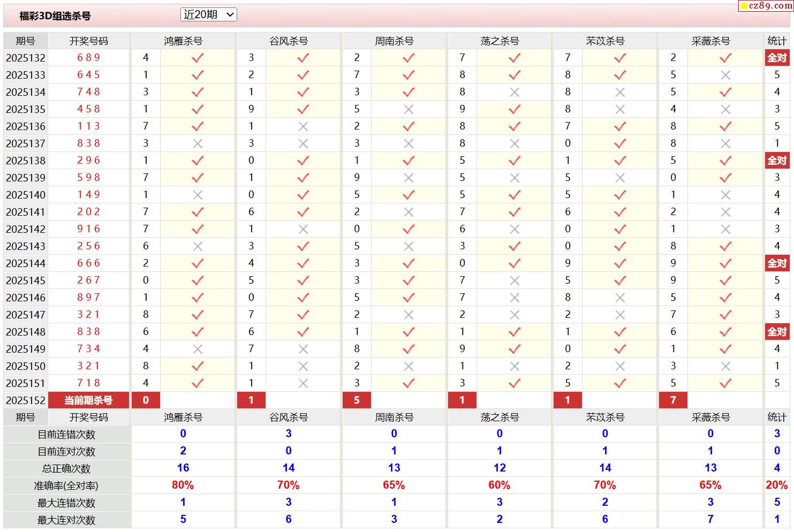Click the 采薇杀号 cross mark in row 2025133

coord(725,75)
